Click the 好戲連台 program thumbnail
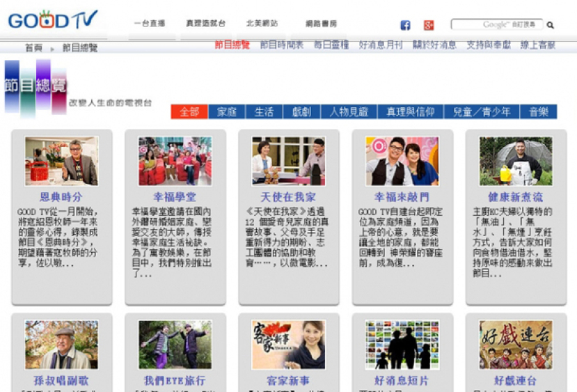Screen dimensions: 577x392 coord(516,345)
